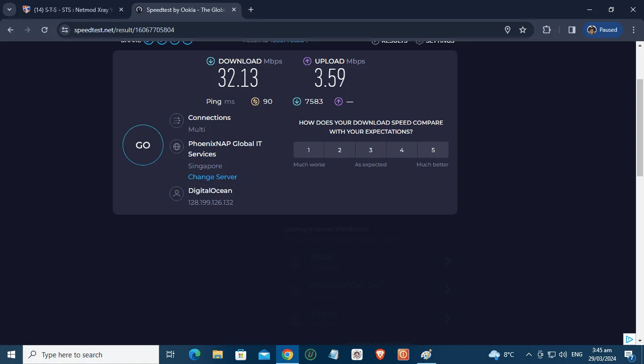
Task: Click the IP address 128.199.126.132
Action: click(211, 202)
